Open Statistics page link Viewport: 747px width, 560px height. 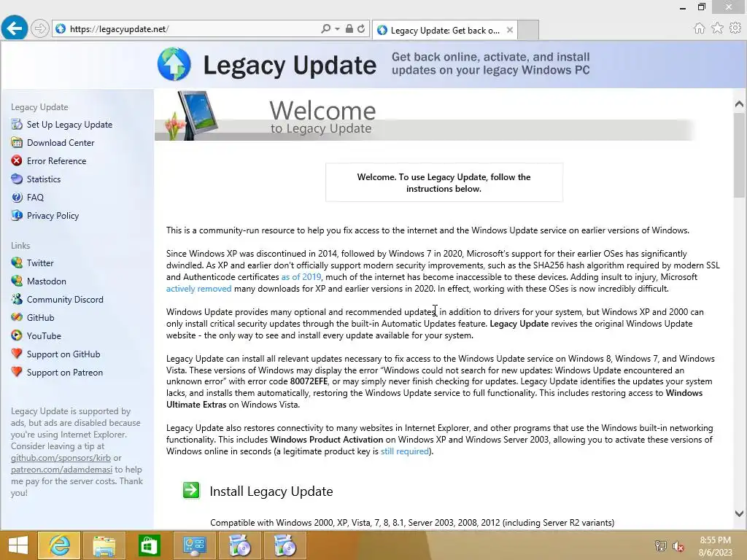coord(44,179)
